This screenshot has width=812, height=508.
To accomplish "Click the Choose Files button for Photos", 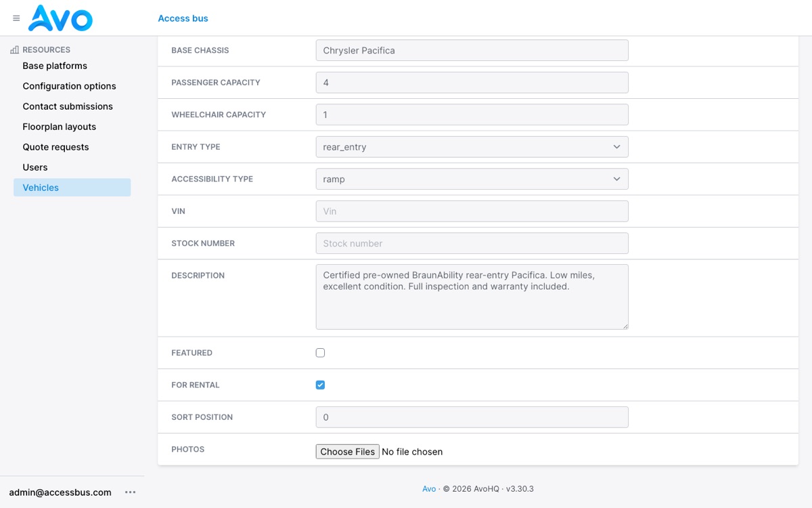I will click(x=347, y=452).
